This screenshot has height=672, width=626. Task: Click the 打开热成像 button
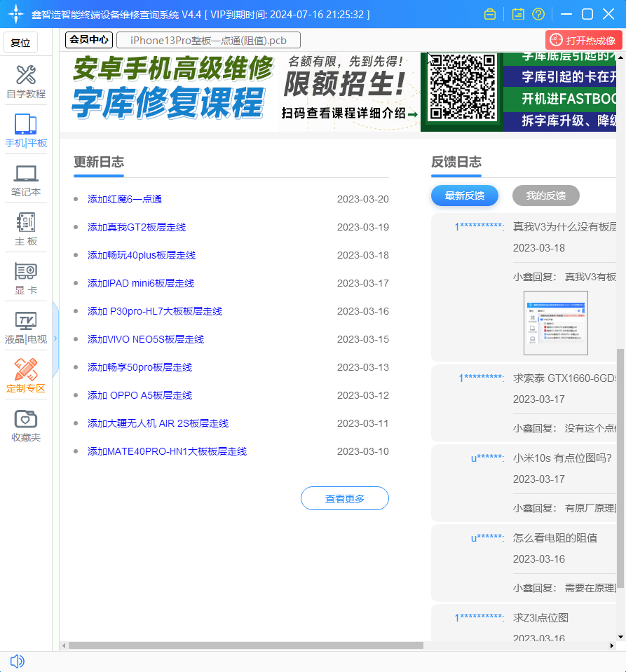tap(583, 41)
